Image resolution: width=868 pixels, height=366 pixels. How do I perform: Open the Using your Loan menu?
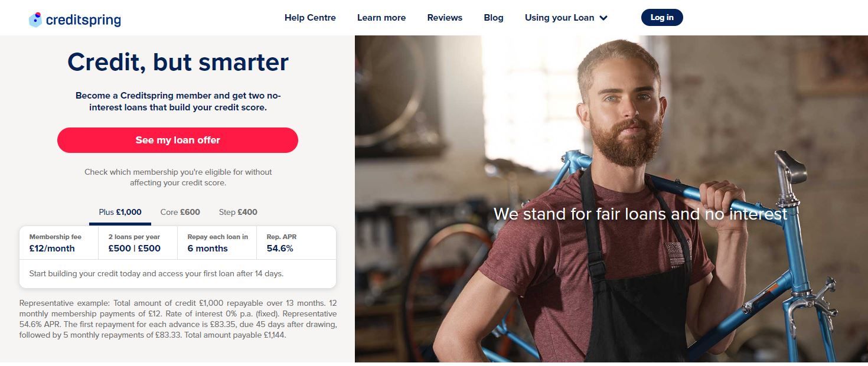click(566, 18)
